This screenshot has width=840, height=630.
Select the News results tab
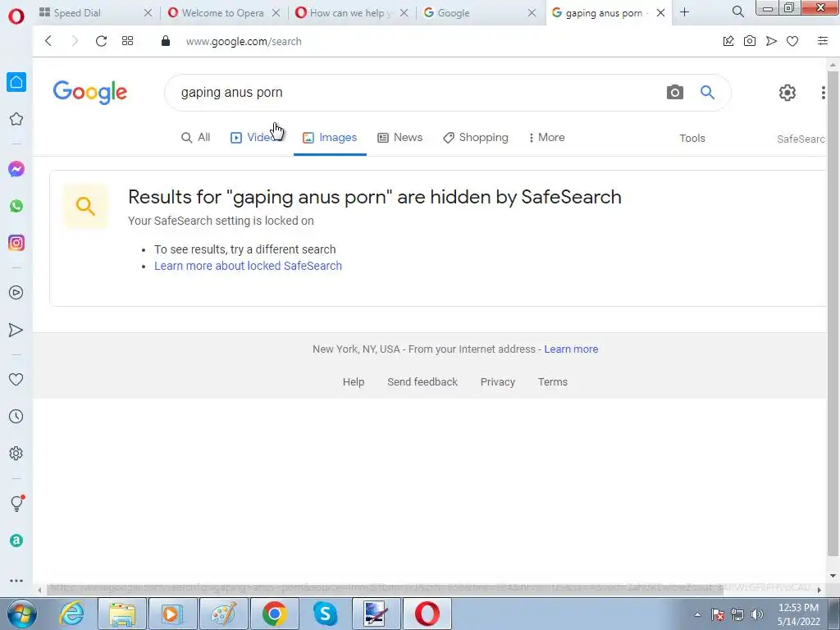pyautogui.click(x=399, y=138)
